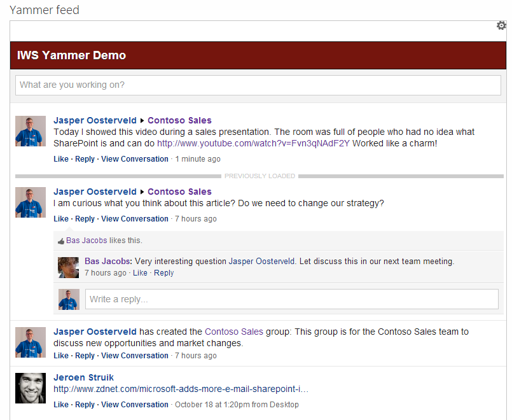The height and width of the screenshot is (420, 512).
Task: Click the thumbs-up icon beside Bas Jacobs
Action: tap(61, 241)
